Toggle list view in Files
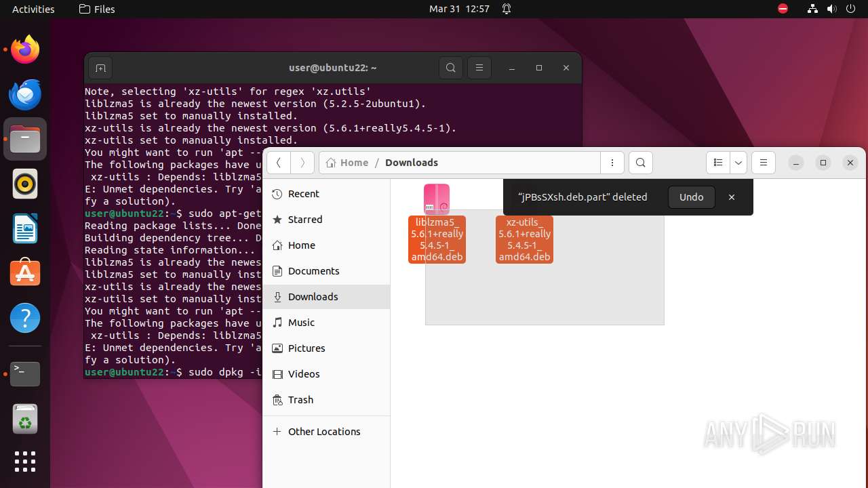The height and width of the screenshot is (488, 868). click(718, 163)
